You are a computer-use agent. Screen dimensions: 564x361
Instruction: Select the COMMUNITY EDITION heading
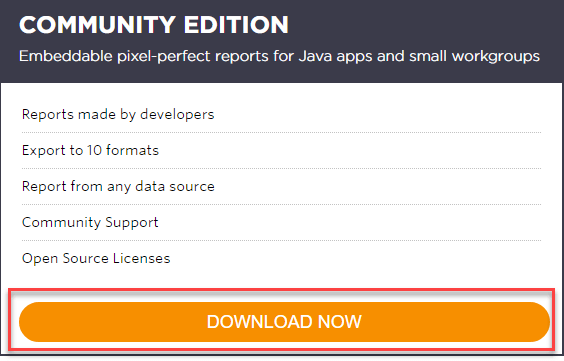click(x=154, y=25)
